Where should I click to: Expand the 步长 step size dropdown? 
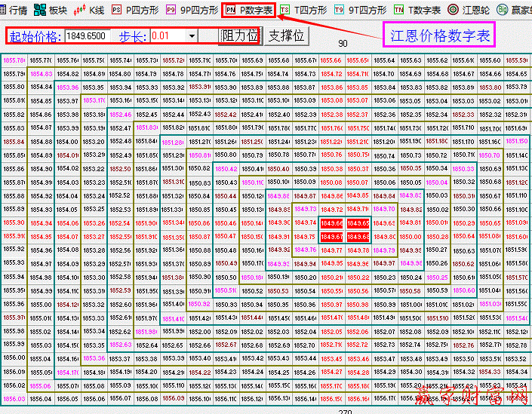pyautogui.click(x=192, y=35)
